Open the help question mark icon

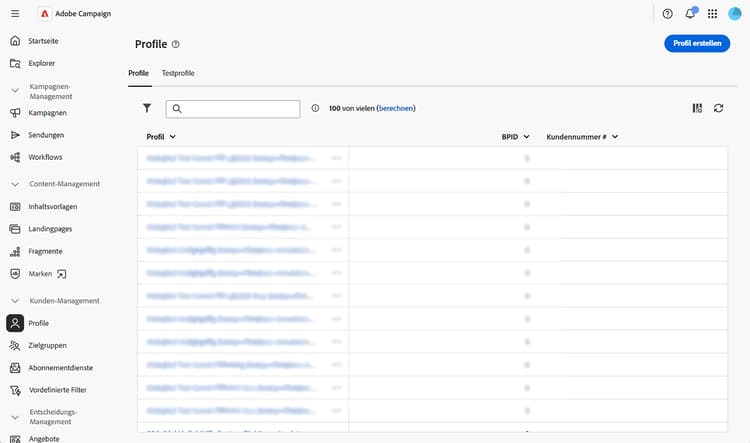(x=667, y=14)
